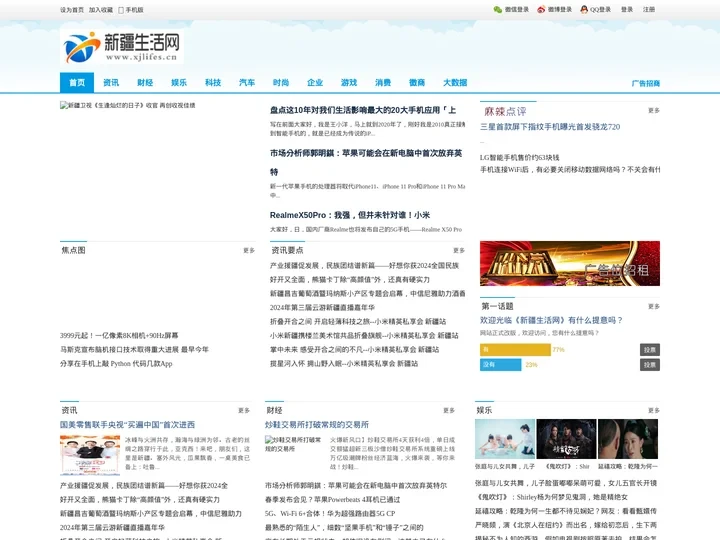Image resolution: width=720 pixels, height=540 pixels.
Task: Open 更多 in the bottom 资讯 section
Action: (x=244, y=411)
